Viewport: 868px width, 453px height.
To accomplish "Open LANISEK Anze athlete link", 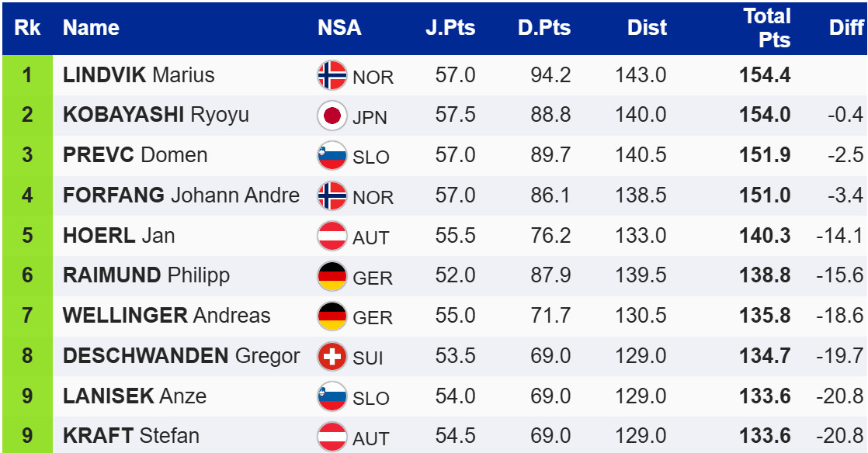I will [x=134, y=396].
